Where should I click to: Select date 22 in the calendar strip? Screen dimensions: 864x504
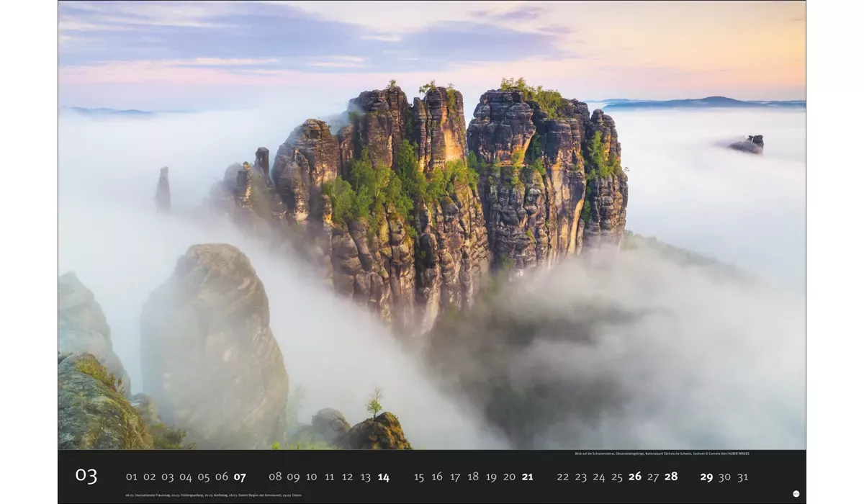pyautogui.click(x=563, y=477)
